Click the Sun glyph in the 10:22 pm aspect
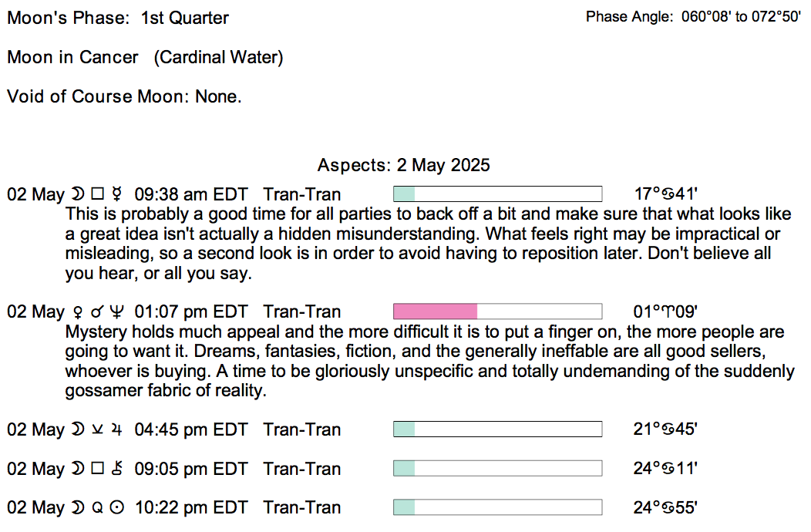The width and height of the screenshot is (811, 532). click(116, 508)
